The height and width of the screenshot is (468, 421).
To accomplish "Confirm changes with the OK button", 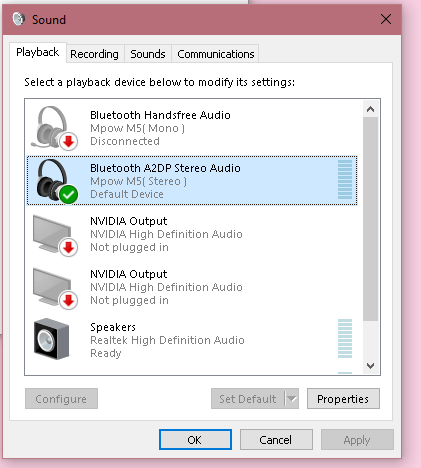I will tap(195, 440).
